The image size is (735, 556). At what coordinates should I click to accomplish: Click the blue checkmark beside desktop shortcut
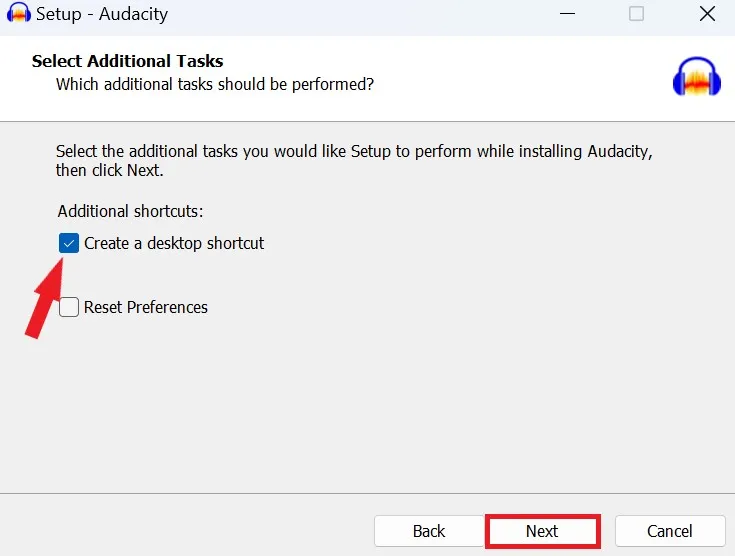tap(69, 243)
